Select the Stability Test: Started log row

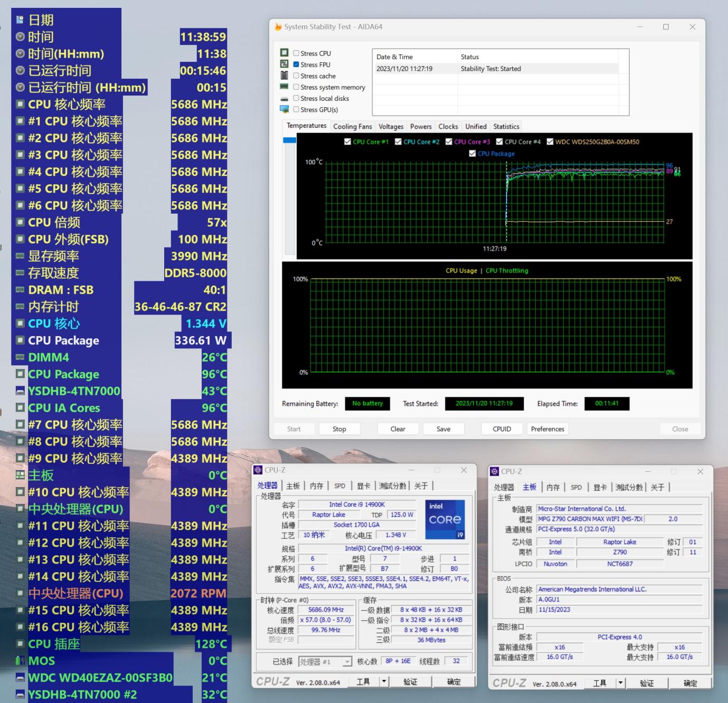[495, 69]
